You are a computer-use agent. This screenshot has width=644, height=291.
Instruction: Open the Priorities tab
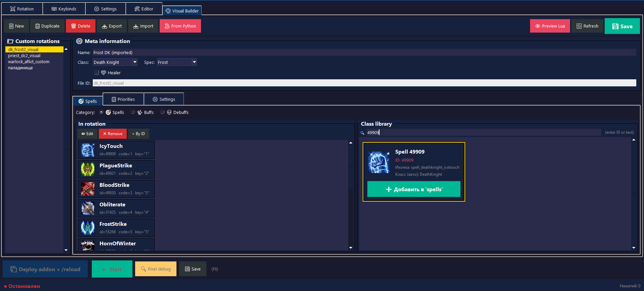coord(123,99)
